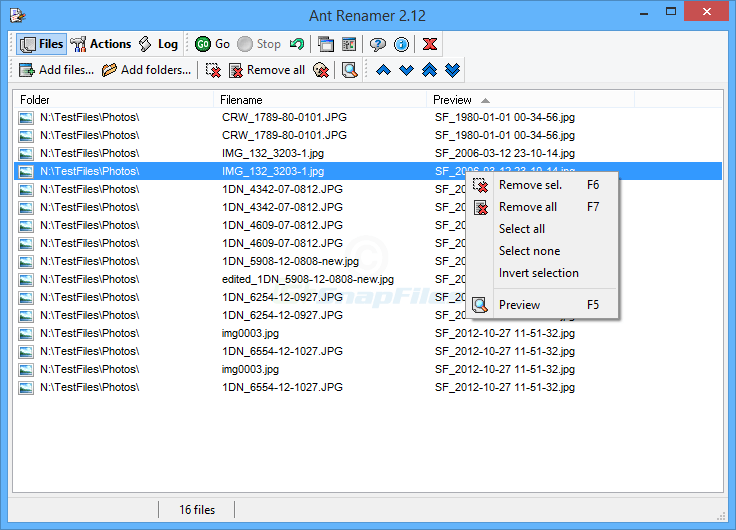Viewport: 736px width, 530px height.
Task: Maximize the Ant Renamer window
Action: coord(671,12)
